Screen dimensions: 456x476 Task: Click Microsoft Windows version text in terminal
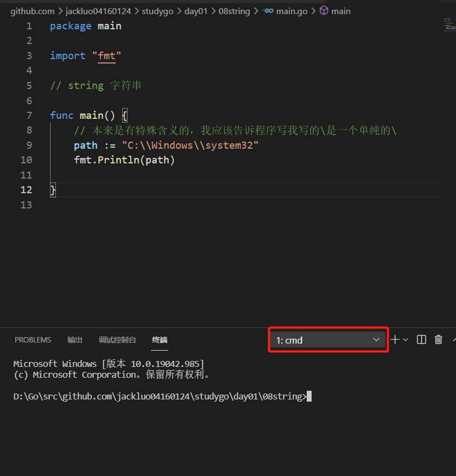109,364
